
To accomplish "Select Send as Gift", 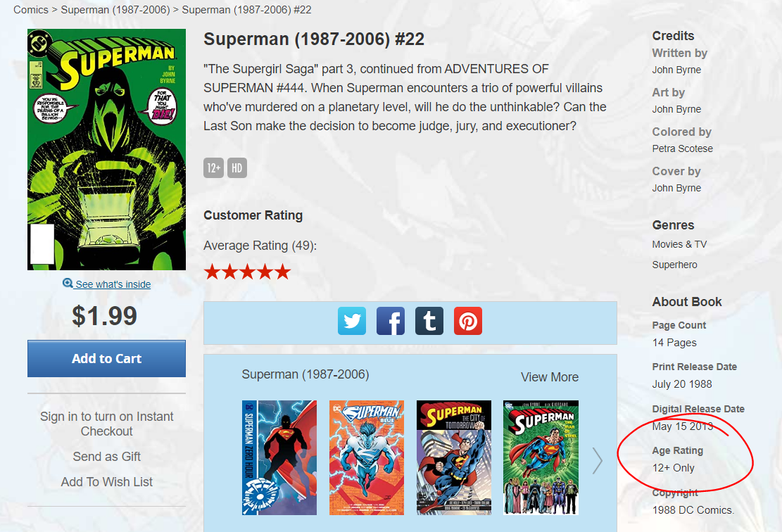I will (107, 456).
